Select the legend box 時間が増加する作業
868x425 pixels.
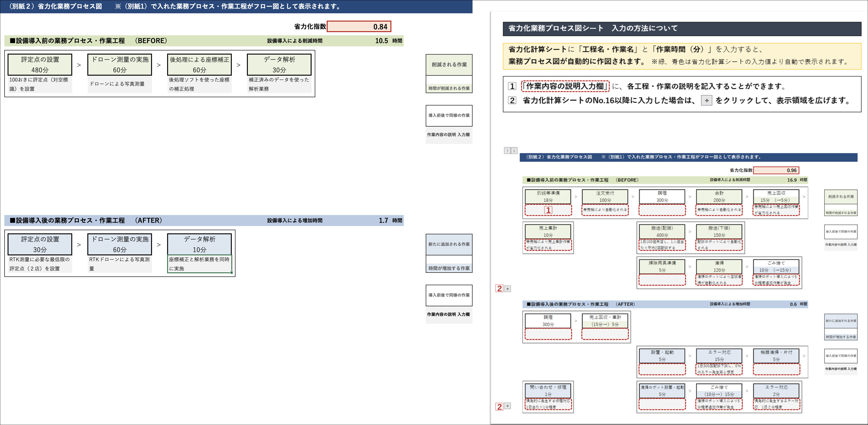coord(449,268)
